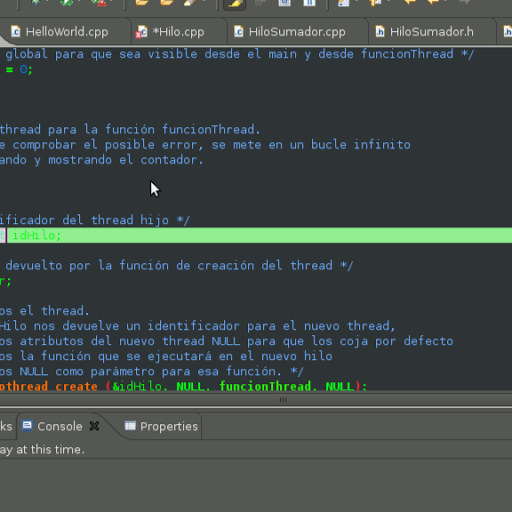Show the partially hidden Tasks tab ending in 'ks'
The width and height of the screenshot is (512, 512).
click(7, 426)
